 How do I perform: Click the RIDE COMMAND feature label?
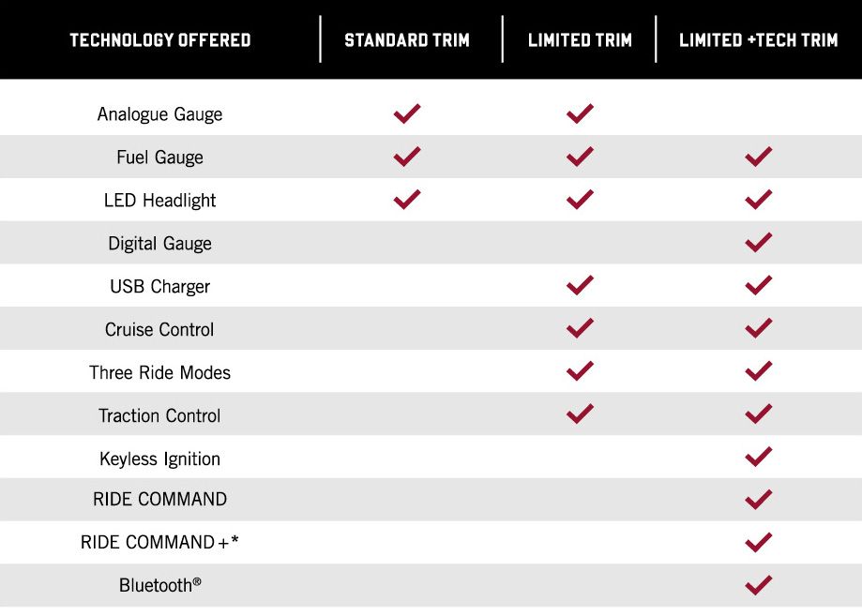tap(160, 499)
